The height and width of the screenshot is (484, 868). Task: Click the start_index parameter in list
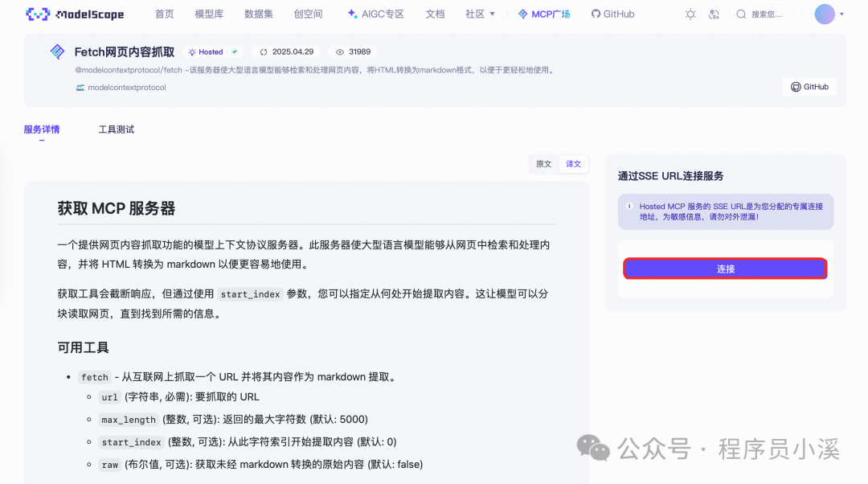(x=131, y=442)
